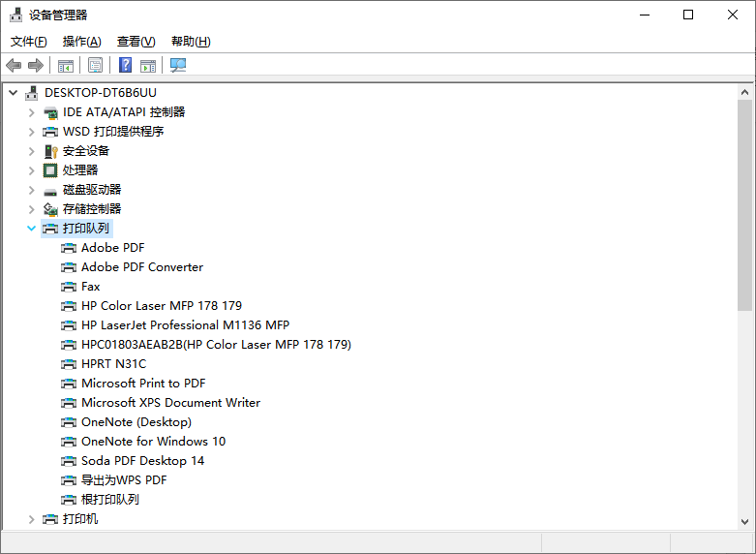This screenshot has height=554, width=756.
Task: Click the 安全设备 key icon
Action: click(50, 151)
